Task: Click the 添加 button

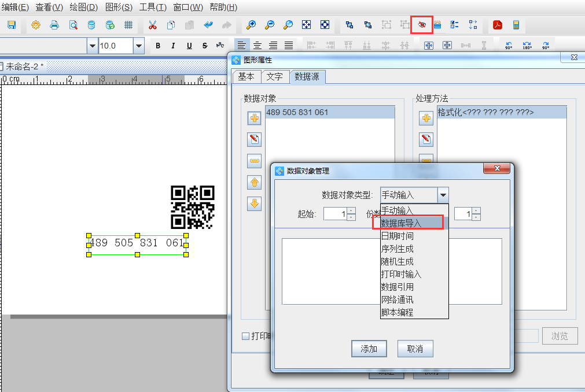Action: tap(369, 349)
